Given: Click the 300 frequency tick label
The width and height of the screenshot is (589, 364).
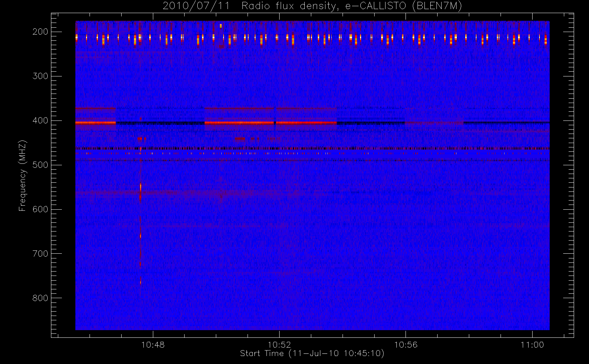Looking at the screenshot, I should [40, 76].
